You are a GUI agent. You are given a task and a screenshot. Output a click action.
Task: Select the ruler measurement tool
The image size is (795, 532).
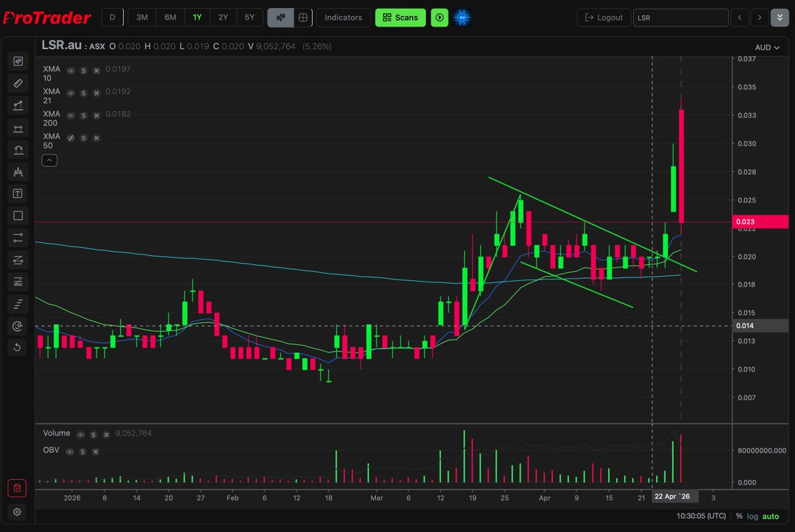click(18, 83)
